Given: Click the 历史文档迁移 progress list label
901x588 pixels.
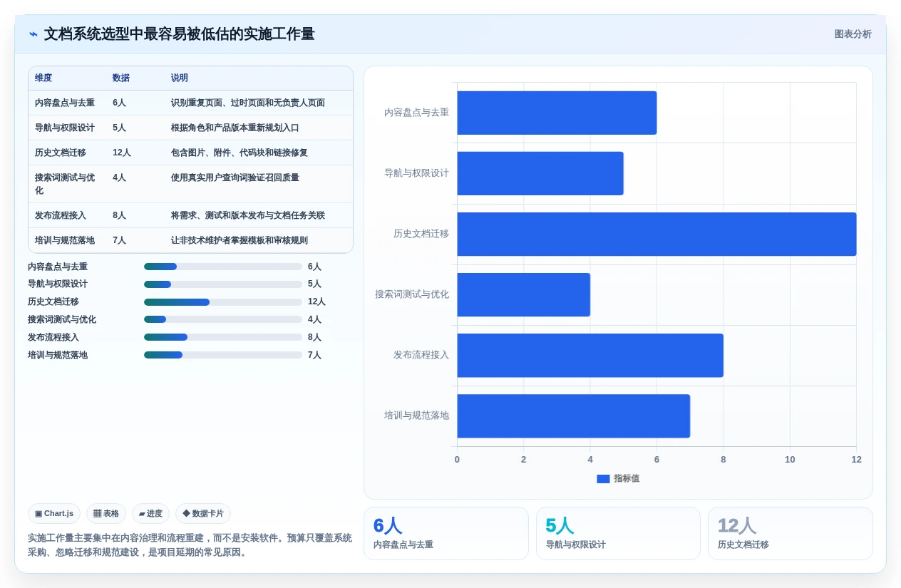Looking at the screenshot, I should (53, 301).
